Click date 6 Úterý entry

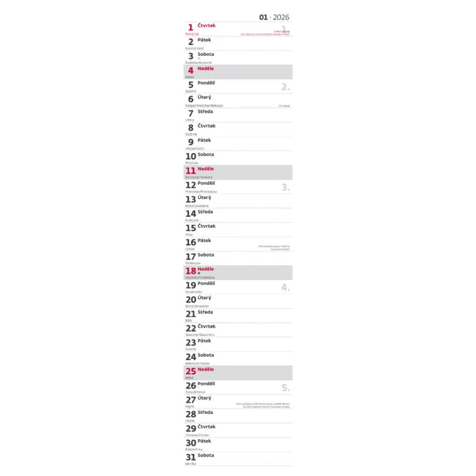pos(238,100)
